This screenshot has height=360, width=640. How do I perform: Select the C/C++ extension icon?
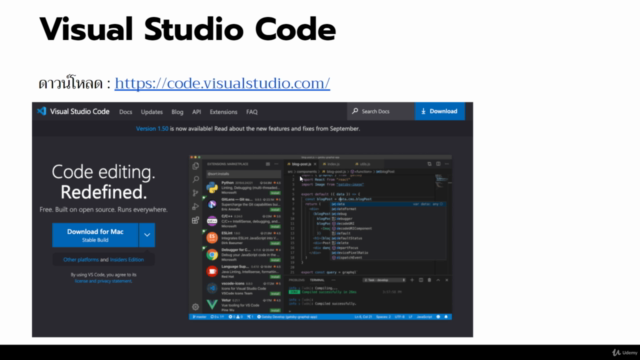coord(212,221)
